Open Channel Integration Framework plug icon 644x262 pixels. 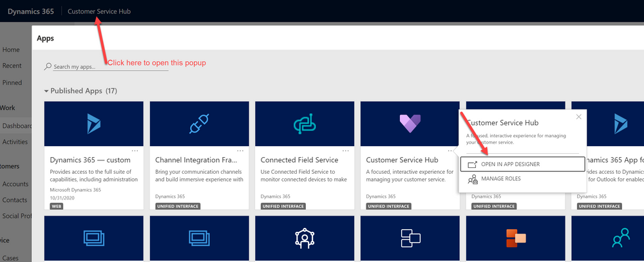click(x=199, y=124)
